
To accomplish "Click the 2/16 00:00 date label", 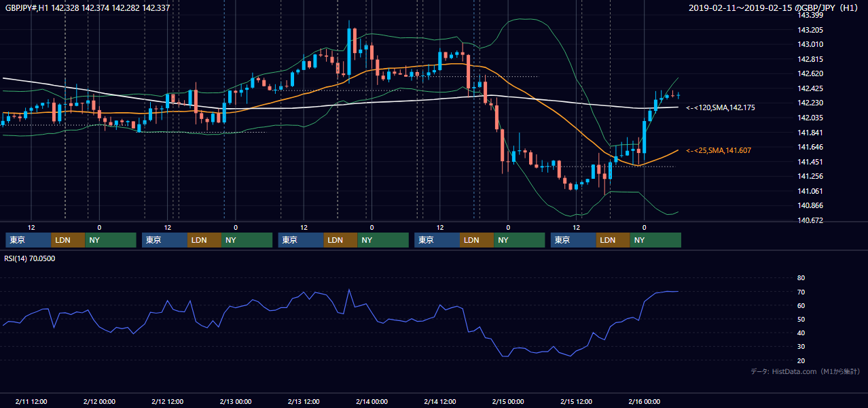I will 645,401.
